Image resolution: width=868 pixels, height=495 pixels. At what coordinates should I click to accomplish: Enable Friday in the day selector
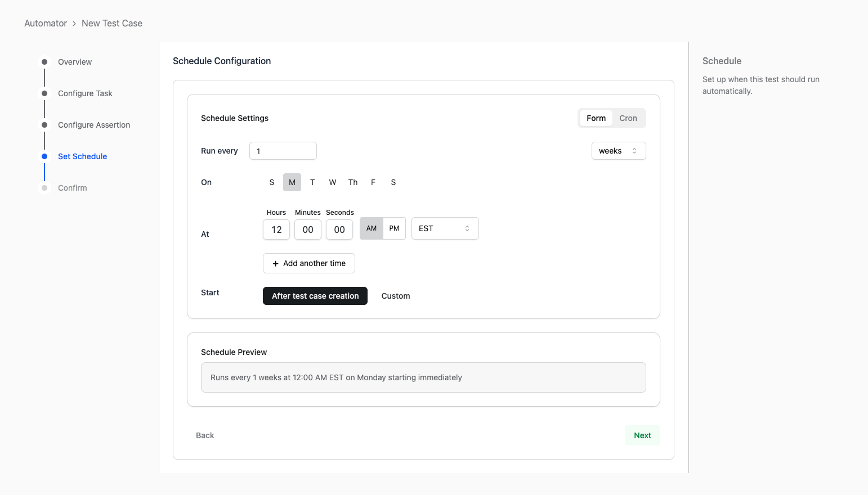pyautogui.click(x=373, y=182)
